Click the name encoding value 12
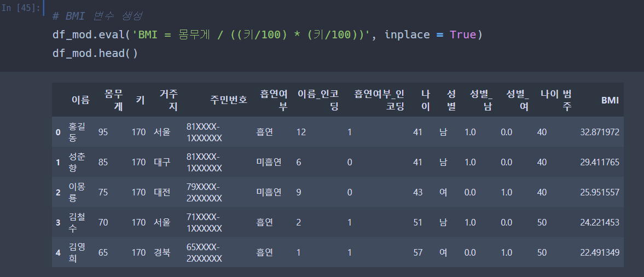644x277 pixels. point(301,132)
